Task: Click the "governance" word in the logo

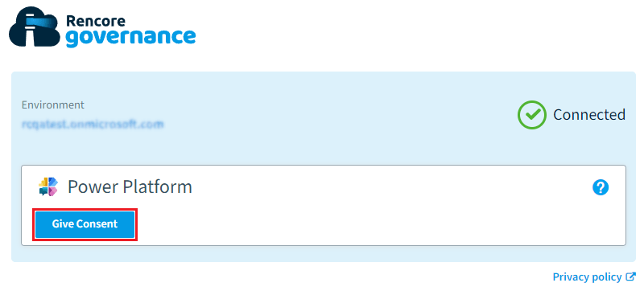Action: pyautogui.click(x=130, y=37)
